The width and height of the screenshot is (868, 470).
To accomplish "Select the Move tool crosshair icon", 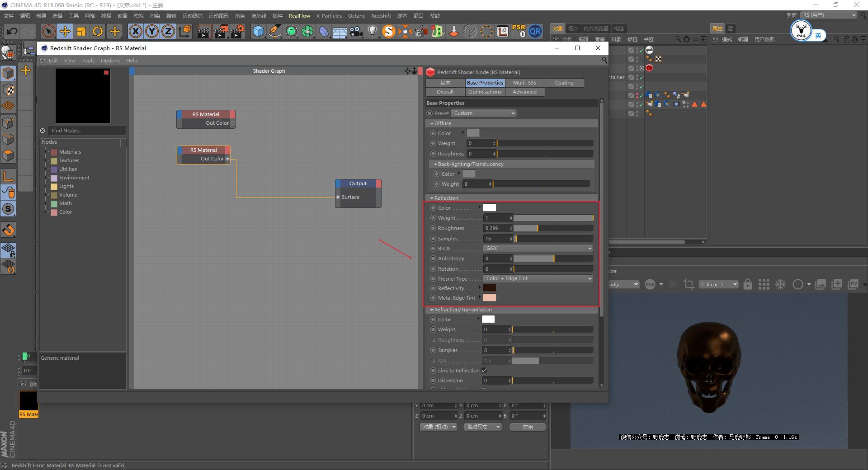I will (65, 32).
